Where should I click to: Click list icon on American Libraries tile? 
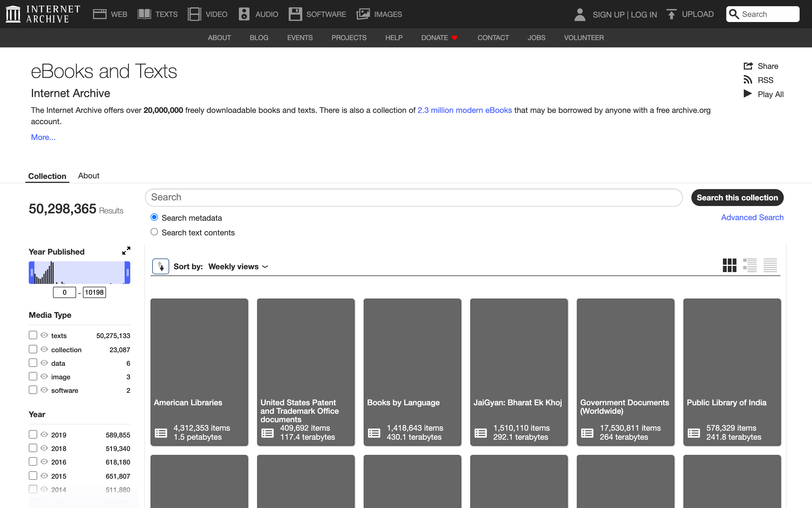161,433
